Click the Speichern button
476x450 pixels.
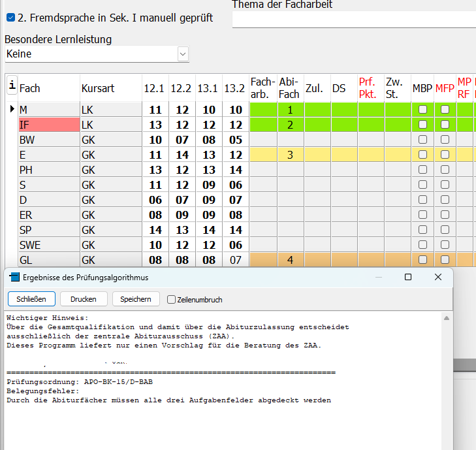coord(136,299)
